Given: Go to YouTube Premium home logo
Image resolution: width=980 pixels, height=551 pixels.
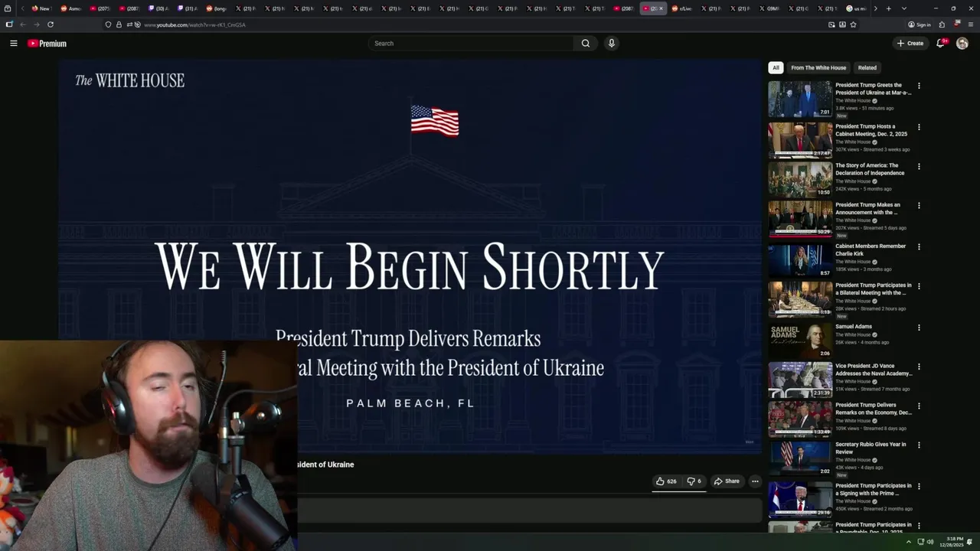Looking at the screenshot, I should pos(47,44).
